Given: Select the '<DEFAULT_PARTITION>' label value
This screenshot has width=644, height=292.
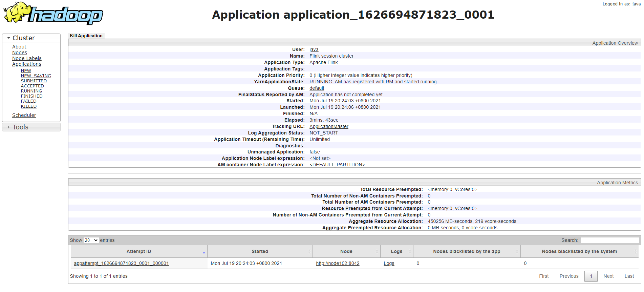Looking at the screenshot, I should [337, 165].
